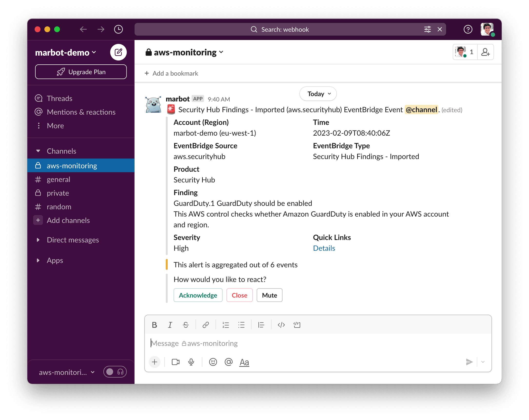Click the marbot sender name
The image size is (529, 420).
(x=177, y=99)
